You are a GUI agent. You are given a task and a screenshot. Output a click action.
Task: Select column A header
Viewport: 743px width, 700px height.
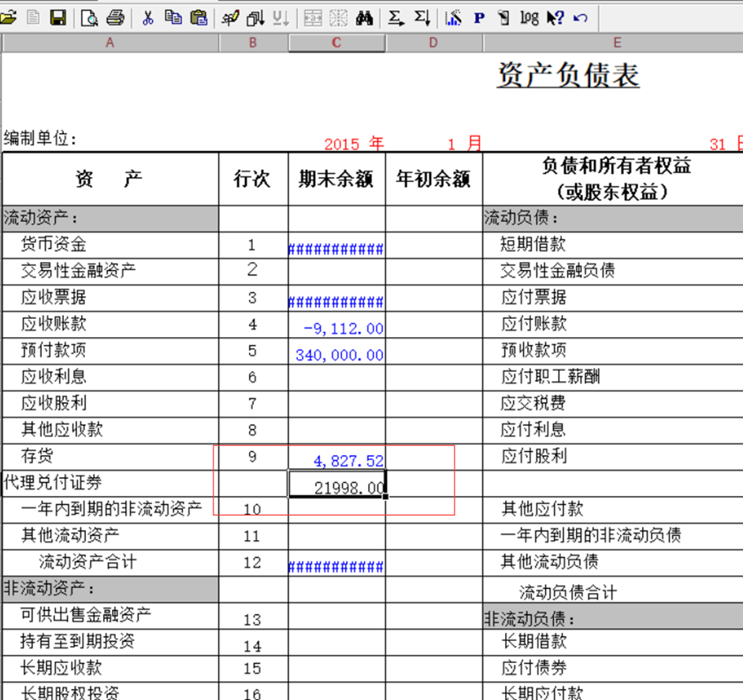coord(110,43)
